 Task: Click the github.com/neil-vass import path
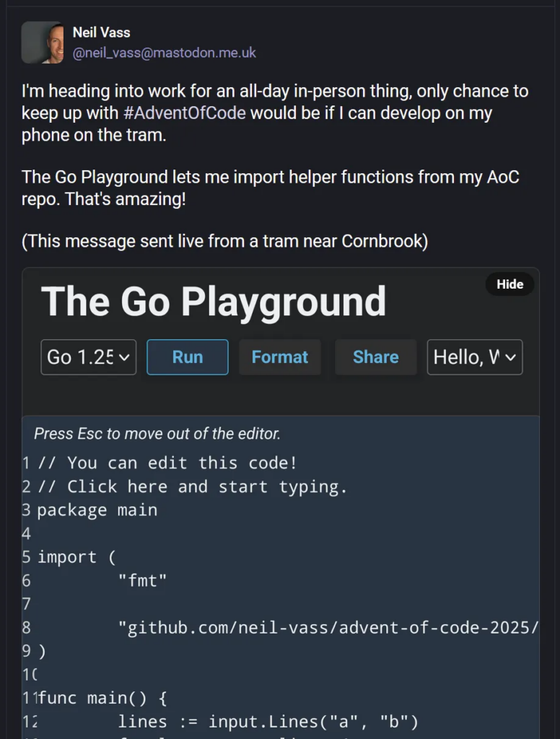[328, 628]
